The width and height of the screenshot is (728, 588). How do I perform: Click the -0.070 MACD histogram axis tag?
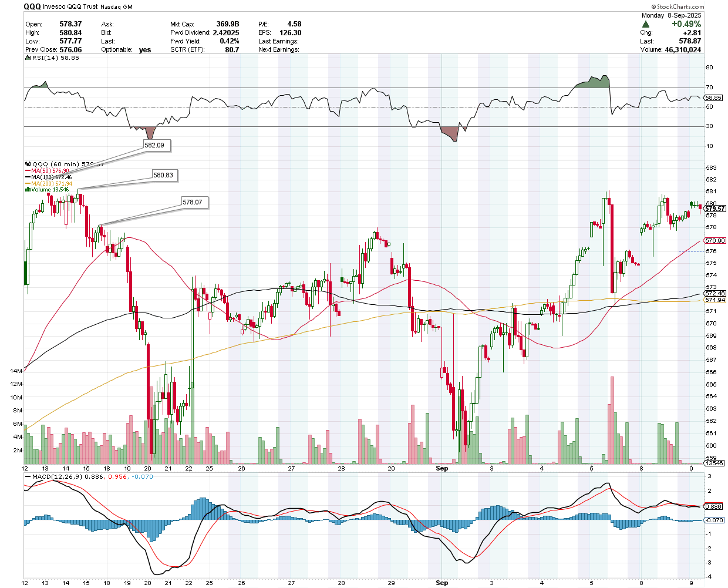pos(714,520)
